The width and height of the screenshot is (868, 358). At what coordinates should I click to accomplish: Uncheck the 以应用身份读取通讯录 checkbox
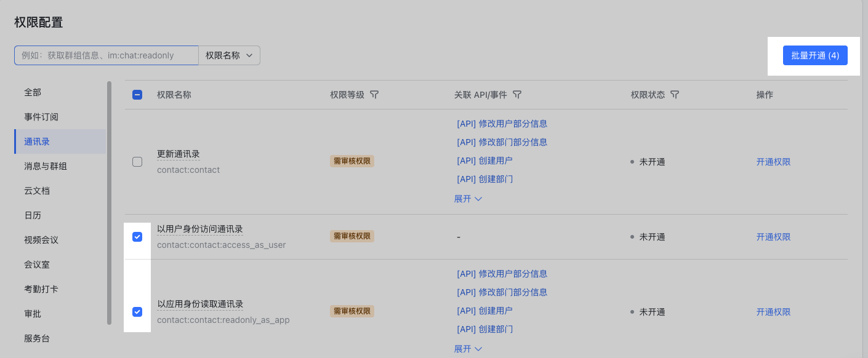point(137,312)
